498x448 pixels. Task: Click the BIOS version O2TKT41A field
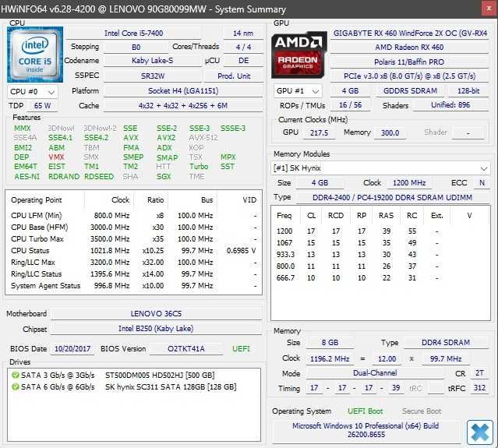[186, 349]
